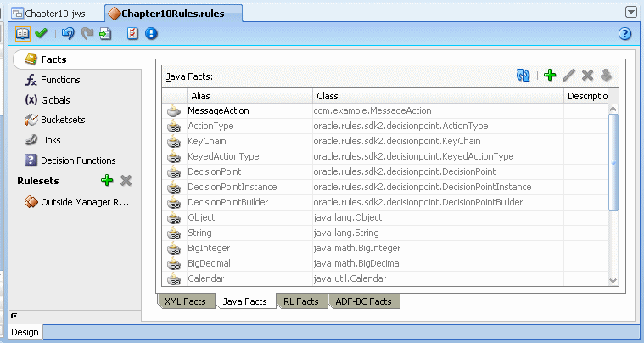Click the KeyChain row fact icon
Viewport: 644px width, 343px height.
tap(174, 141)
